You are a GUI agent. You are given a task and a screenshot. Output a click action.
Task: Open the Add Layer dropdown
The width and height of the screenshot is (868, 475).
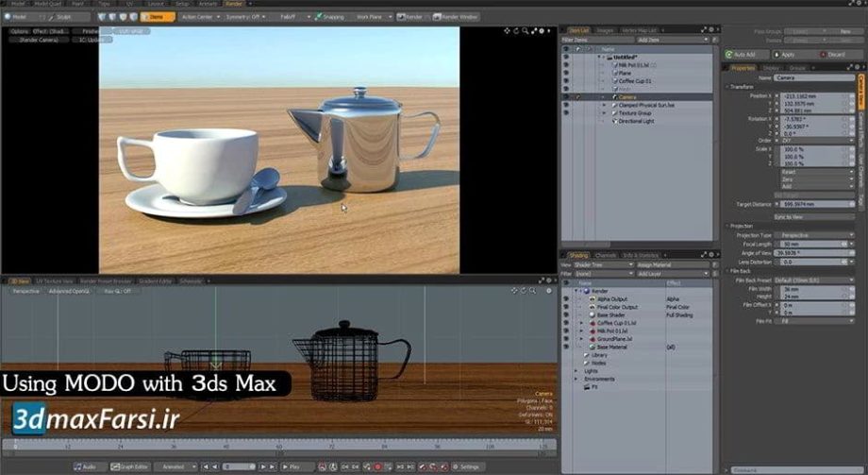point(672,274)
